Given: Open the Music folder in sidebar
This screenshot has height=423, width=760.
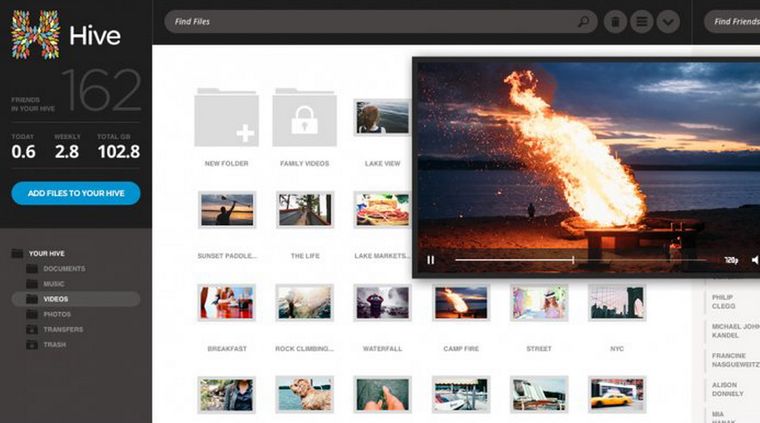Looking at the screenshot, I should point(53,284).
